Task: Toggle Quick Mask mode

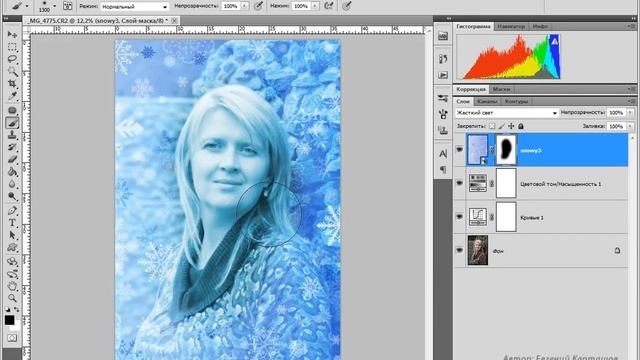Action: tap(12, 338)
